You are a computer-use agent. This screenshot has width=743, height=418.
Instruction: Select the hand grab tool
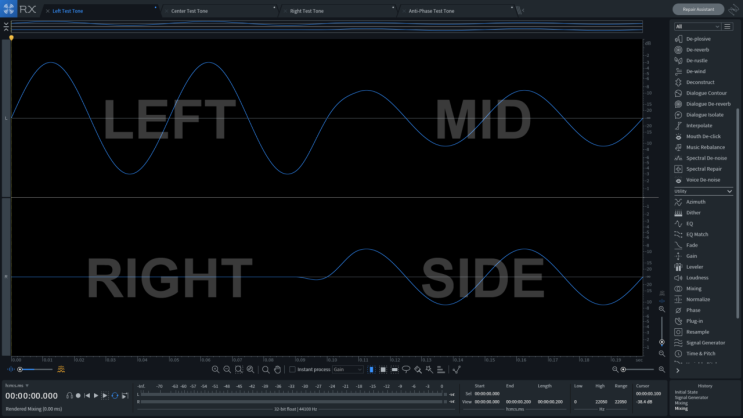click(x=278, y=370)
